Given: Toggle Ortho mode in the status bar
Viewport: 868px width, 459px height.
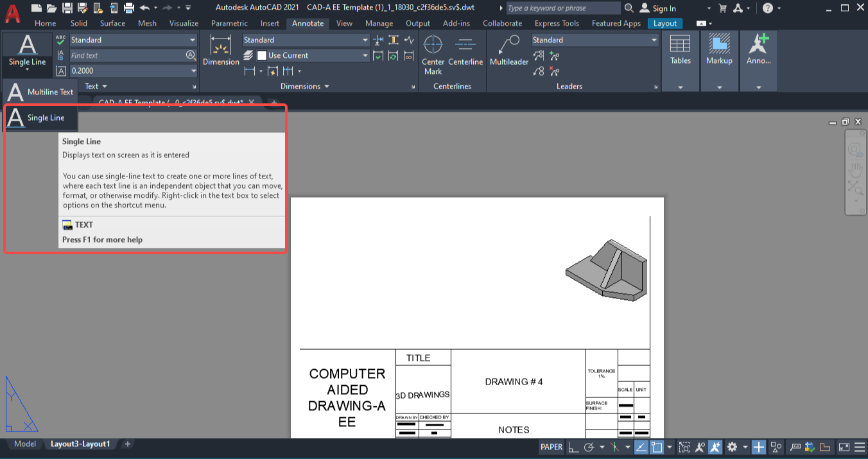Looking at the screenshot, I should (x=575, y=447).
